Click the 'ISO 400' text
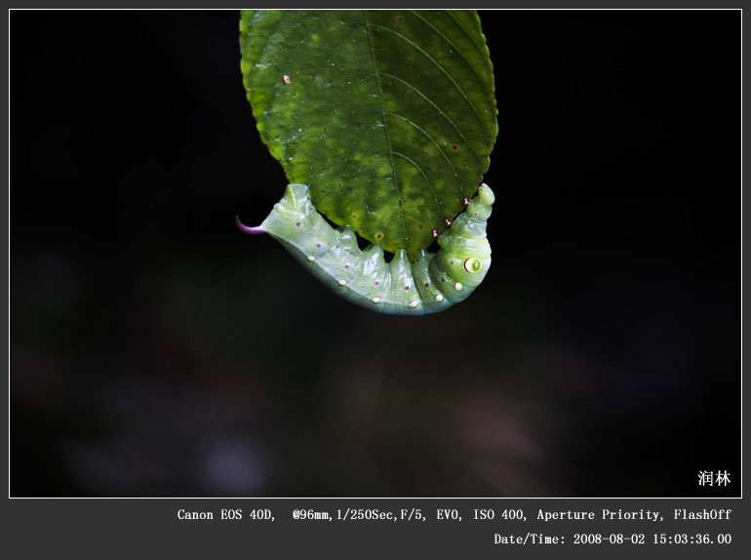 point(498,514)
